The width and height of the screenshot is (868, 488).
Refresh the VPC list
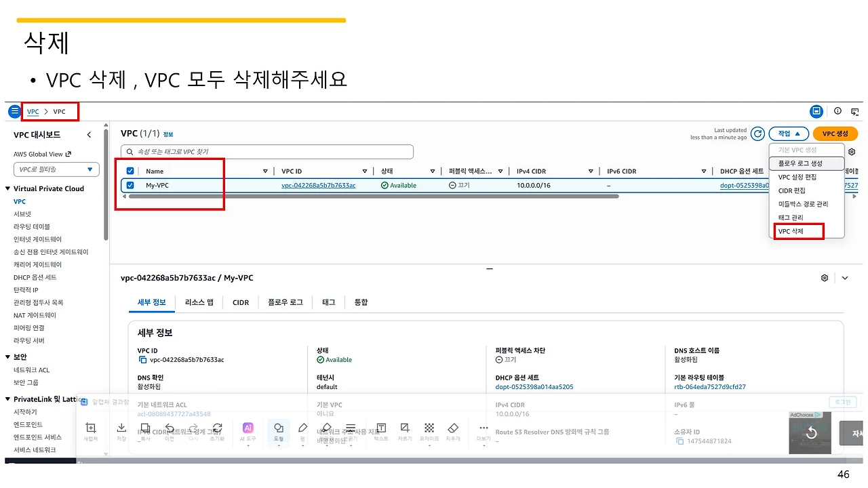pyautogui.click(x=757, y=134)
